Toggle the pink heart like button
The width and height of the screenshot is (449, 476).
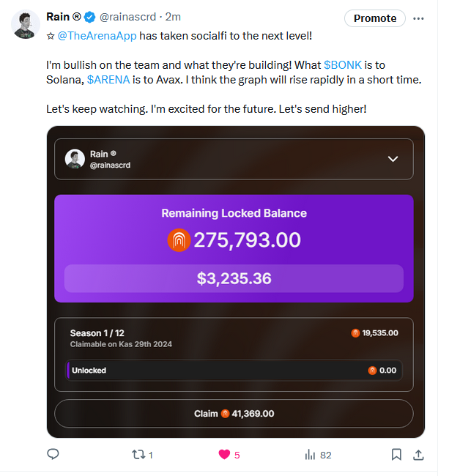pyautogui.click(x=224, y=455)
